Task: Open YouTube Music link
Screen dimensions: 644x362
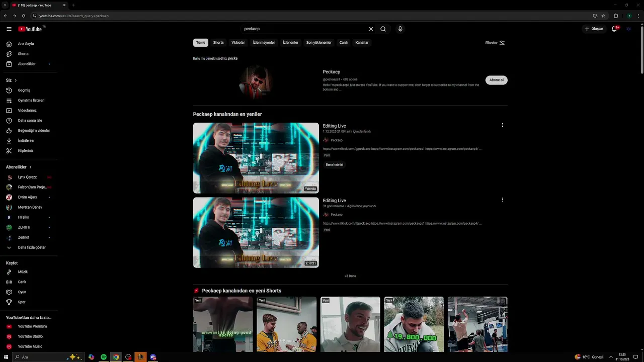Action: pos(29,346)
